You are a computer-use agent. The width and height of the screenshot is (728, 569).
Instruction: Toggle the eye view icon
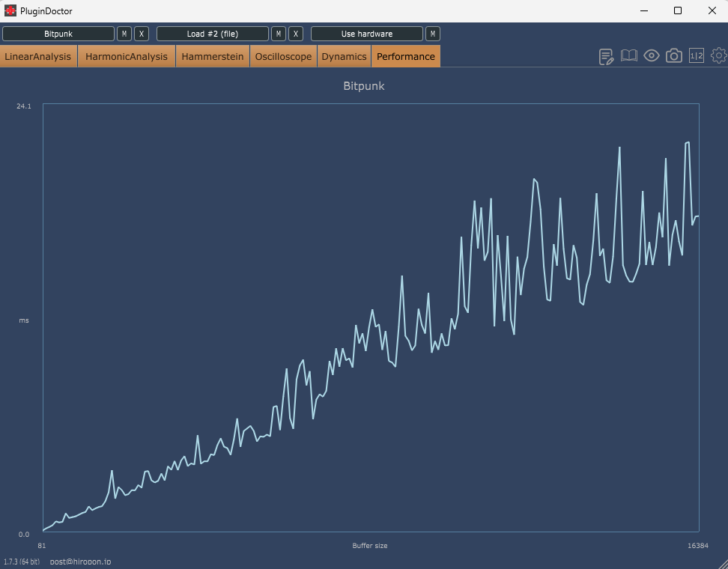pyautogui.click(x=652, y=56)
